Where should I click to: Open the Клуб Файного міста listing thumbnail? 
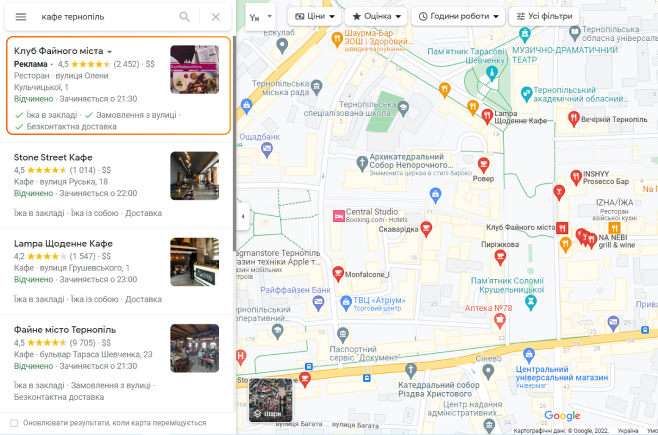click(x=194, y=69)
